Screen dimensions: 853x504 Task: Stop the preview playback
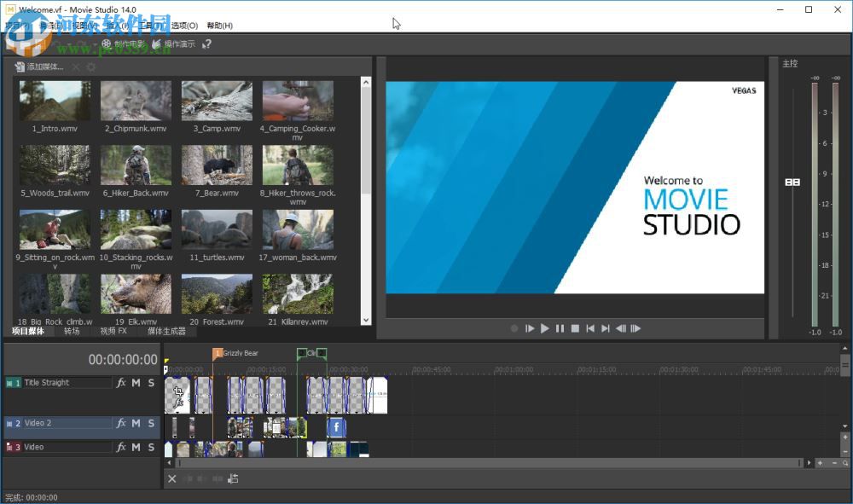click(575, 328)
